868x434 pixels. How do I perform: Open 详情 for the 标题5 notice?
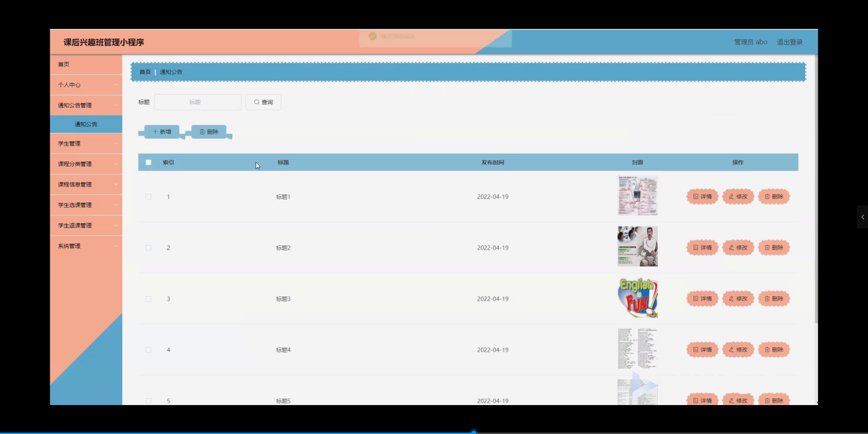[x=702, y=400]
